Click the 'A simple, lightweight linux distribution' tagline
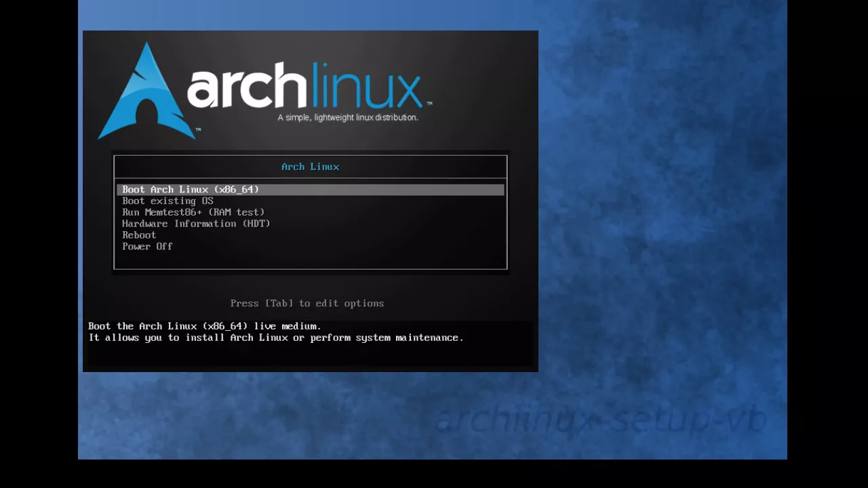This screenshot has width=868, height=488. [x=348, y=117]
